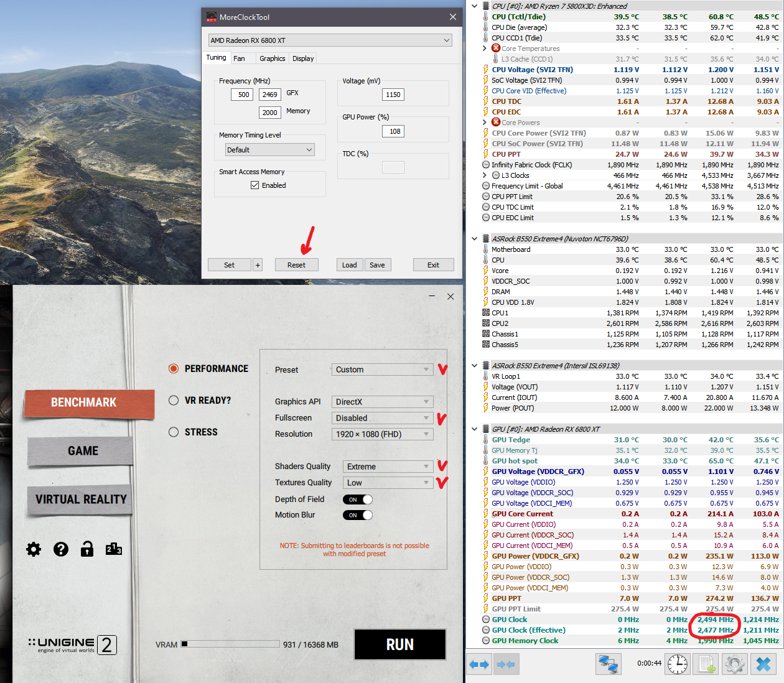The image size is (784, 683).
Task: Click HWiNFO collapse columns arrows button
Action: [x=506, y=664]
